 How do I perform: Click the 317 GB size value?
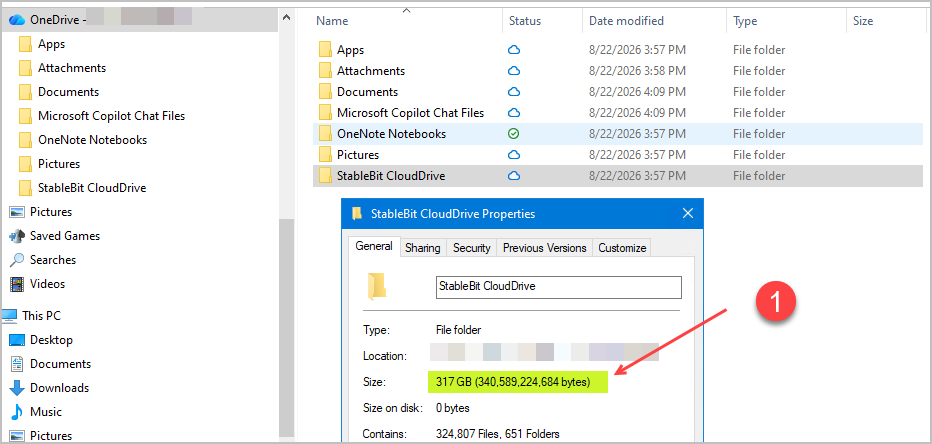pos(513,382)
